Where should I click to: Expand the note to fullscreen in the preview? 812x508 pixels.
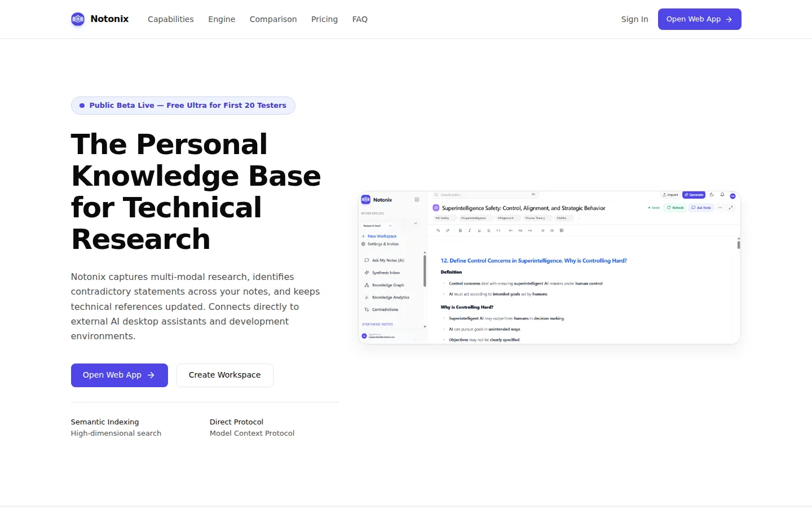click(x=731, y=208)
